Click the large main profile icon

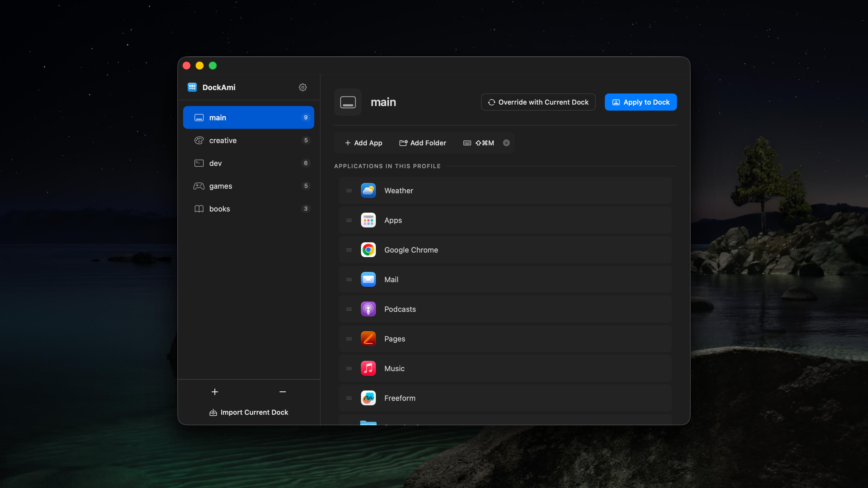348,102
